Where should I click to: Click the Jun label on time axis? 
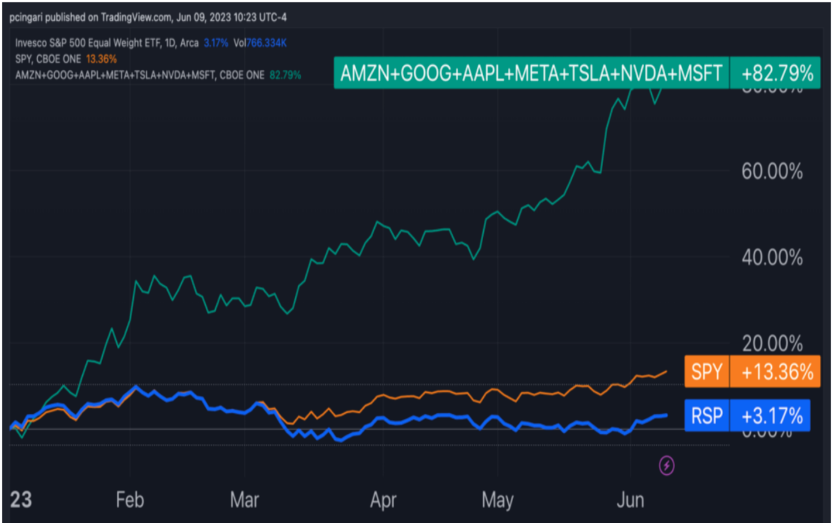(630, 500)
